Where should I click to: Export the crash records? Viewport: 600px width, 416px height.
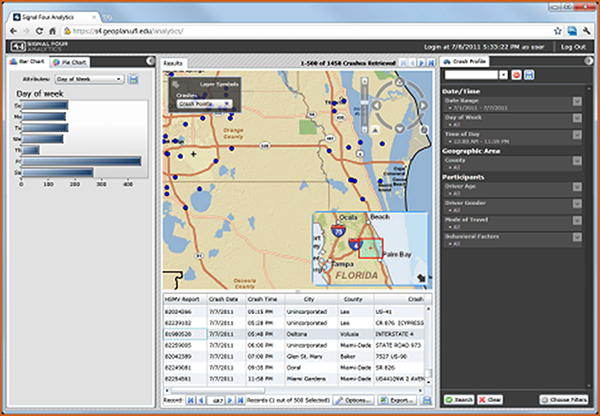[x=398, y=400]
